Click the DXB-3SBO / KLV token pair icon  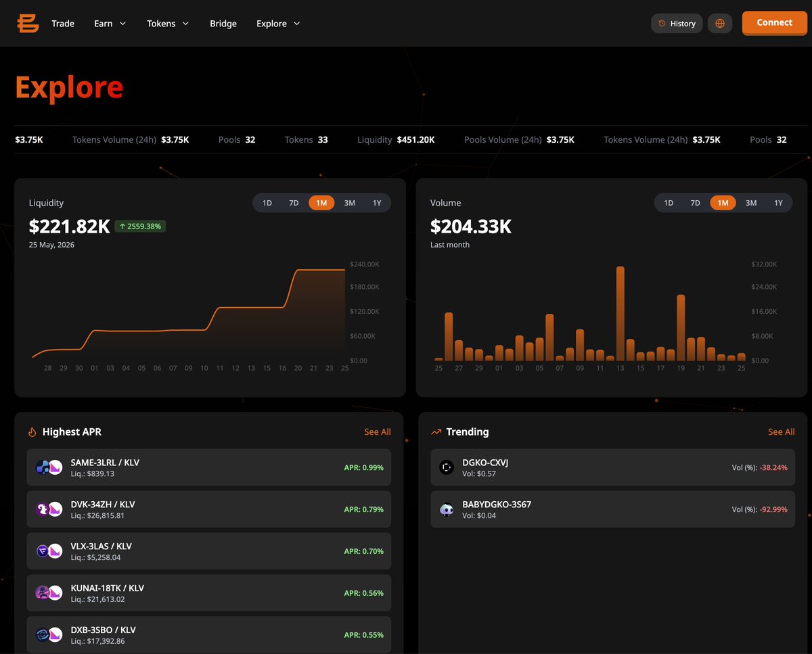pyautogui.click(x=49, y=635)
